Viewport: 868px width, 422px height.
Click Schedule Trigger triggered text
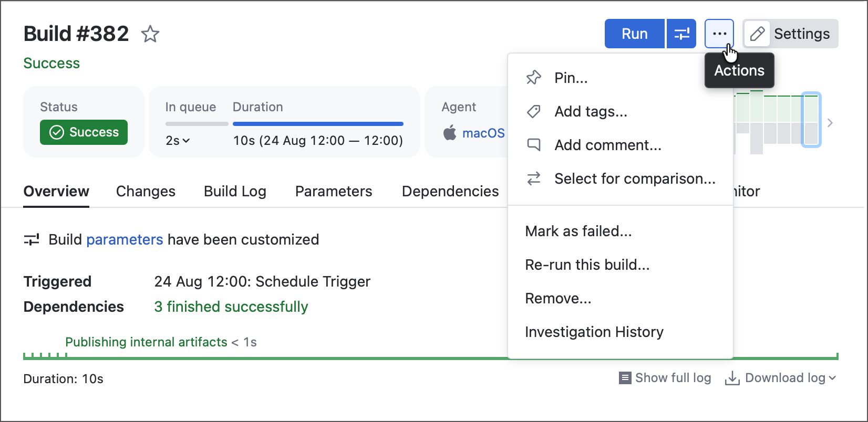pos(313,282)
